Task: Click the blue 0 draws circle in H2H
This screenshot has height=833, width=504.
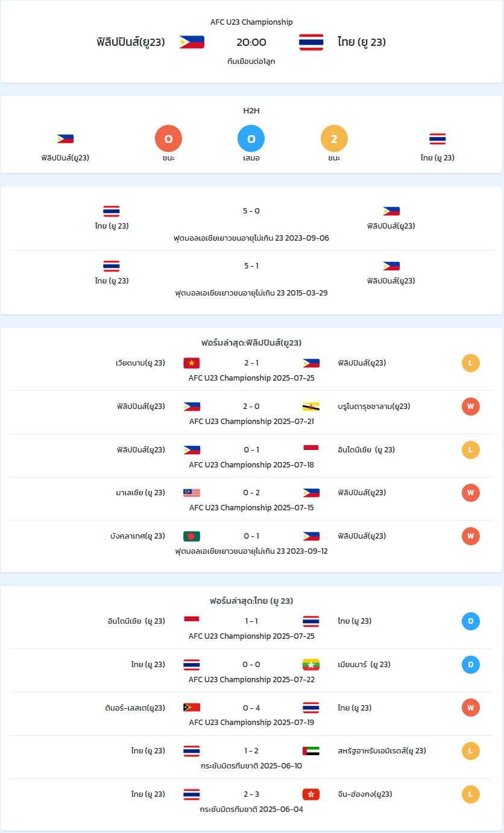Action: point(251,139)
